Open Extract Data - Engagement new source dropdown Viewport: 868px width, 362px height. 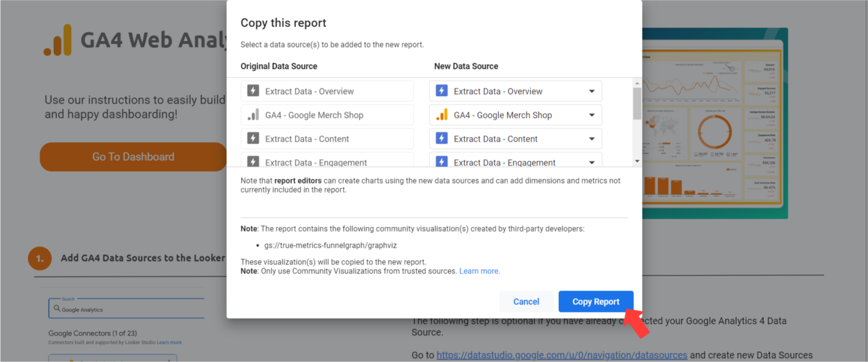coord(592,162)
